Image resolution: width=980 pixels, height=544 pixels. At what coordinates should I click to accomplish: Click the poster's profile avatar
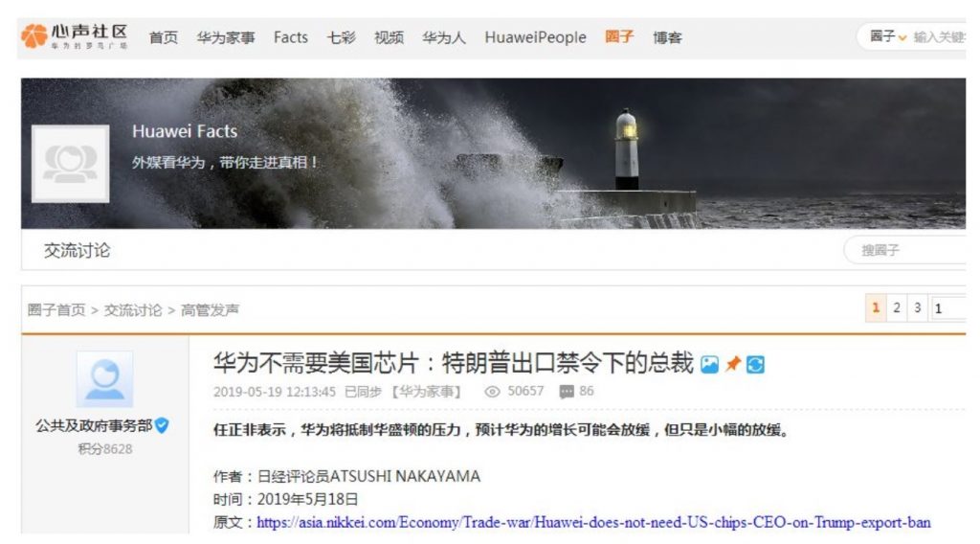click(104, 379)
